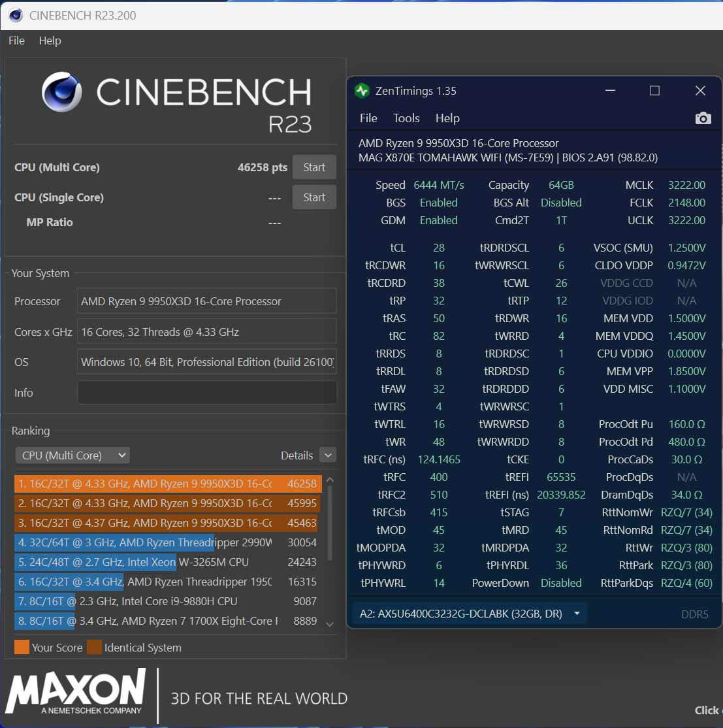The width and height of the screenshot is (723, 728).
Task: Click the DDR5 label in ZenTimings
Action: [x=694, y=614]
